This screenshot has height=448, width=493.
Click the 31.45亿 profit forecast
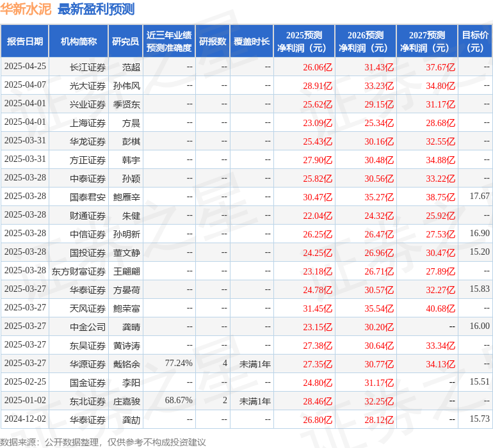pyautogui.click(x=318, y=308)
